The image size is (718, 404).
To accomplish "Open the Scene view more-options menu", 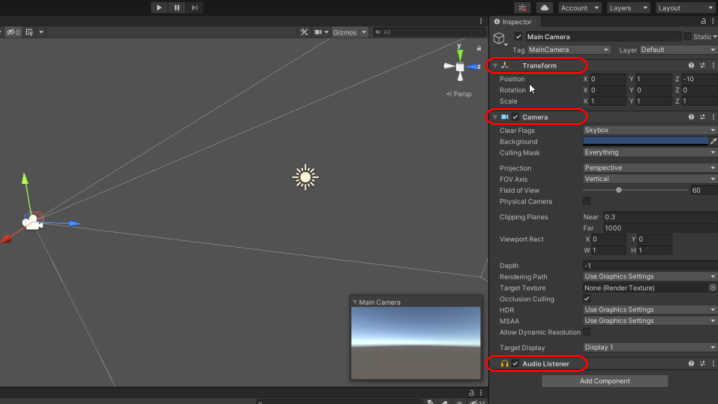I will click(x=481, y=21).
